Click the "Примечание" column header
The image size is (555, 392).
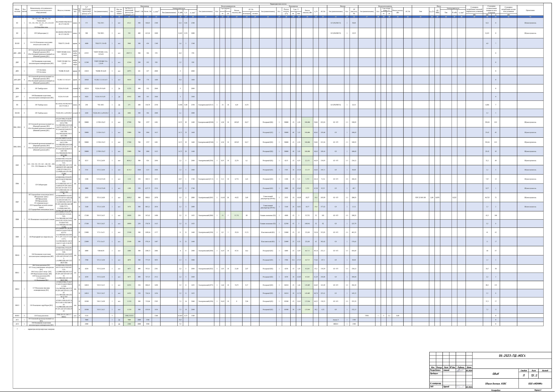(530, 10)
